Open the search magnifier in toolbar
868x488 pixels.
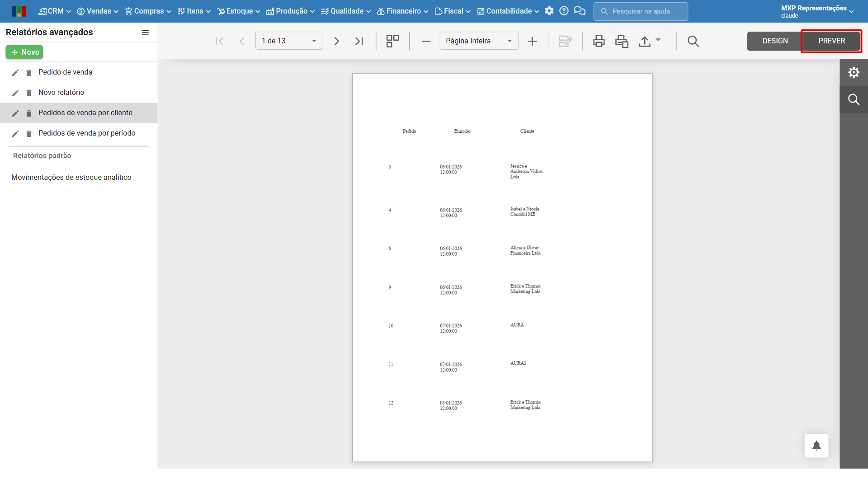pos(693,41)
